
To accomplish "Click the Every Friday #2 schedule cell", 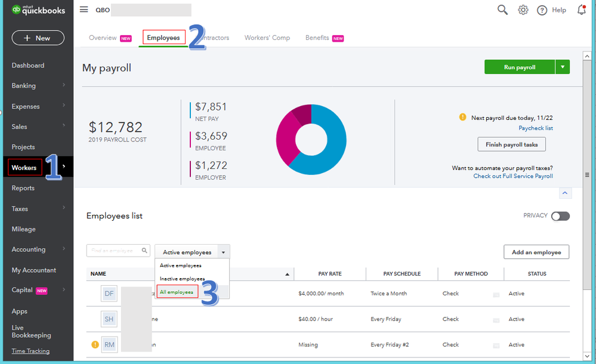I will pyautogui.click(x=390, y=344).
